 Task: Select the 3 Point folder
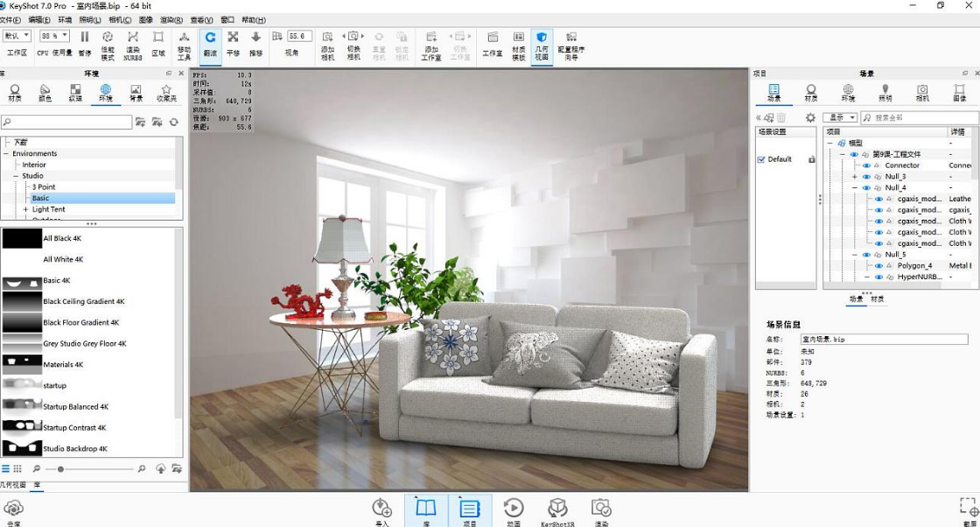(44, 187)
